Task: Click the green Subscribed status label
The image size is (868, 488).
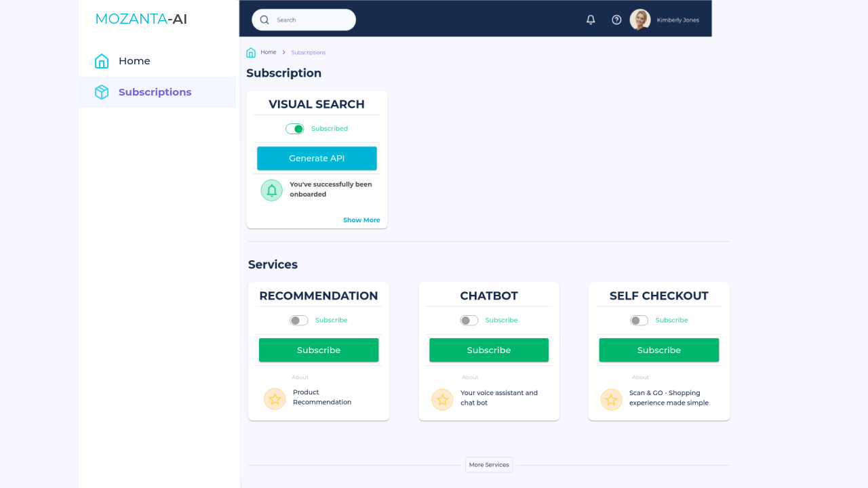Action: point(330,129)
